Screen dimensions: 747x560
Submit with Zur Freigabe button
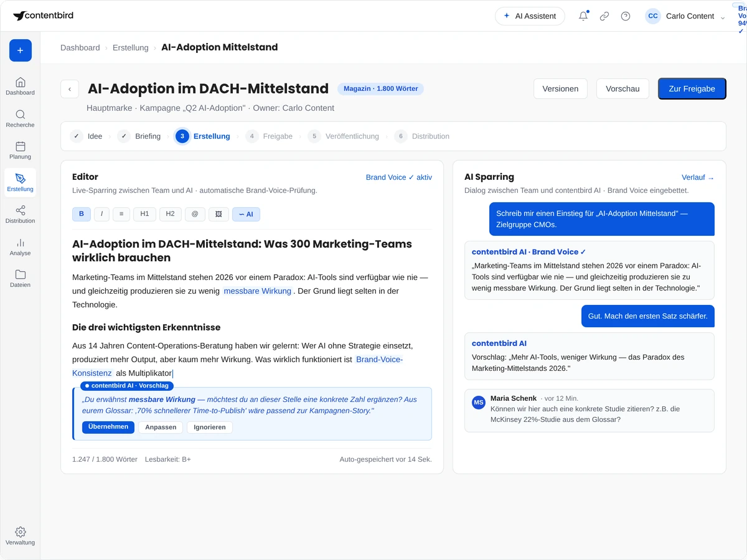tap(692, 88)
